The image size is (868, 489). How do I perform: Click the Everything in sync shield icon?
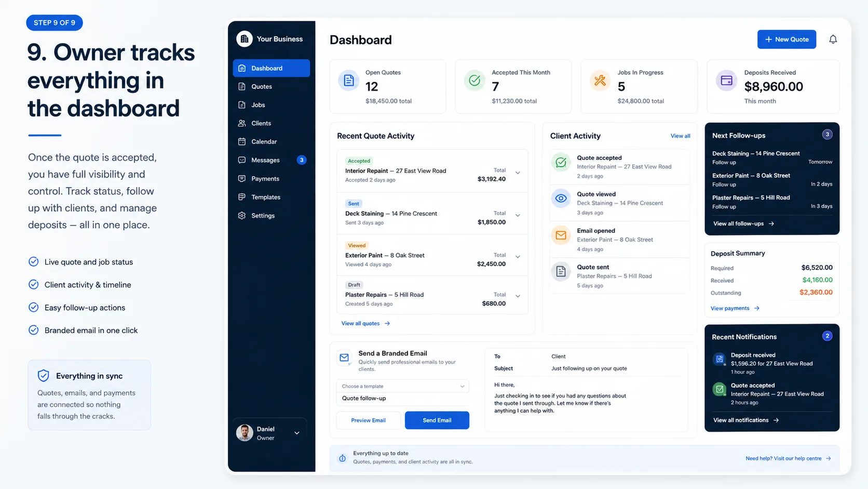click(x=44, y=376)
